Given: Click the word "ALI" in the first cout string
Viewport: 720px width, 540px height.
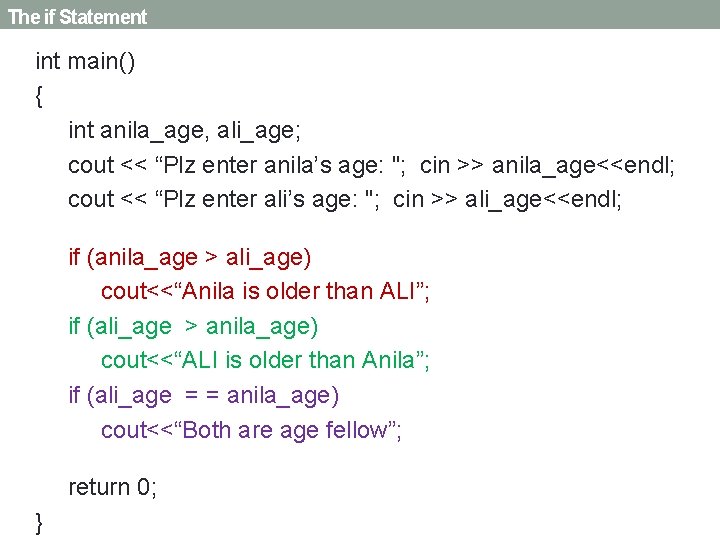Looking at the screenshot, I should (x=401, y=292).
